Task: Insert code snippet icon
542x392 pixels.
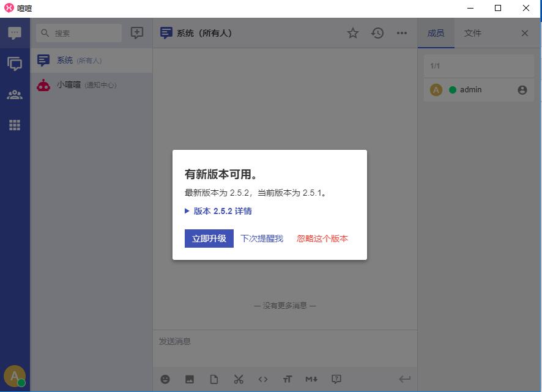Action: [x=263, y=379]
